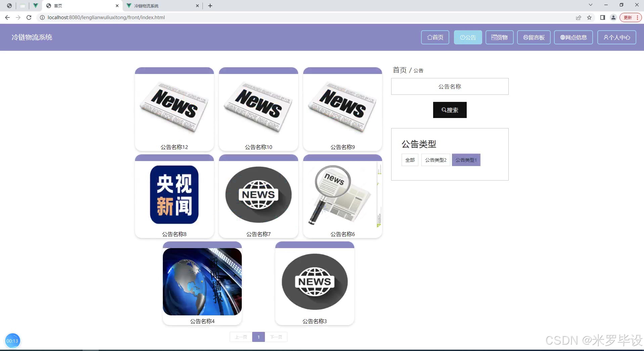
Task: Open the browser profile avatar icon
Action: [x=613, y=17]
